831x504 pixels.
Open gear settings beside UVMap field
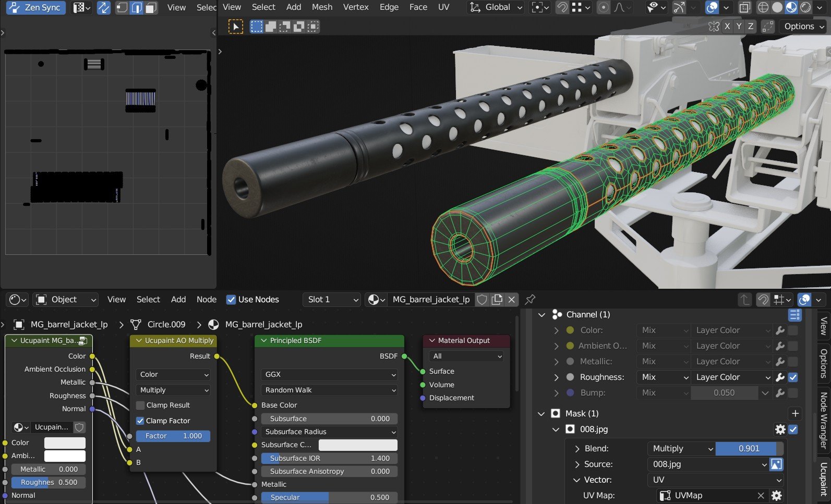coord(776,496)
